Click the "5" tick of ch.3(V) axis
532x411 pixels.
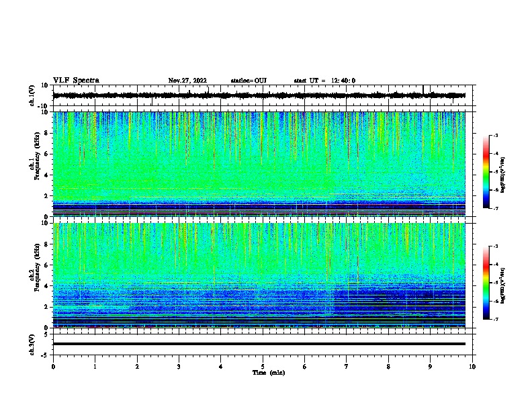47,334
